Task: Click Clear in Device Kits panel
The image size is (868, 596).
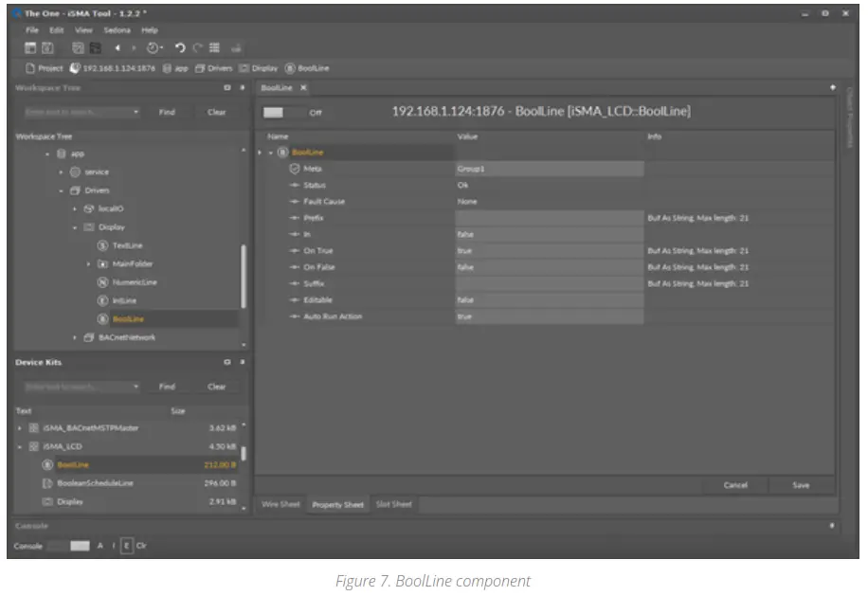Action: tap(216, 387)
